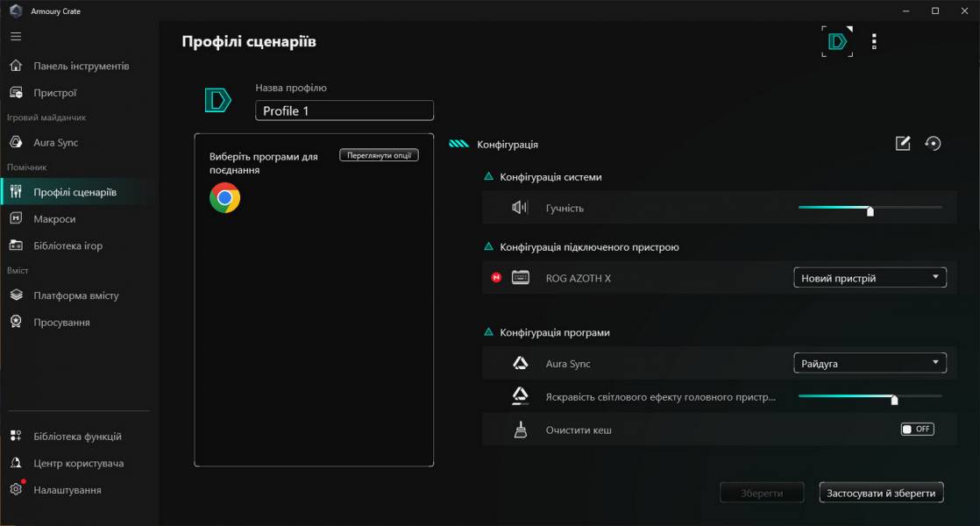
Task: Open the three-dot more options menu
Action: 873,41
